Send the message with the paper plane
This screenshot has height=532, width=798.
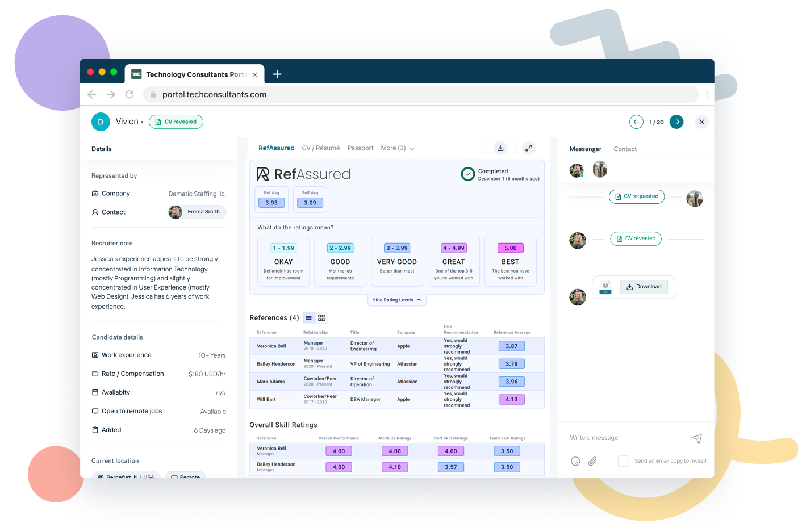tap(697, 438)
